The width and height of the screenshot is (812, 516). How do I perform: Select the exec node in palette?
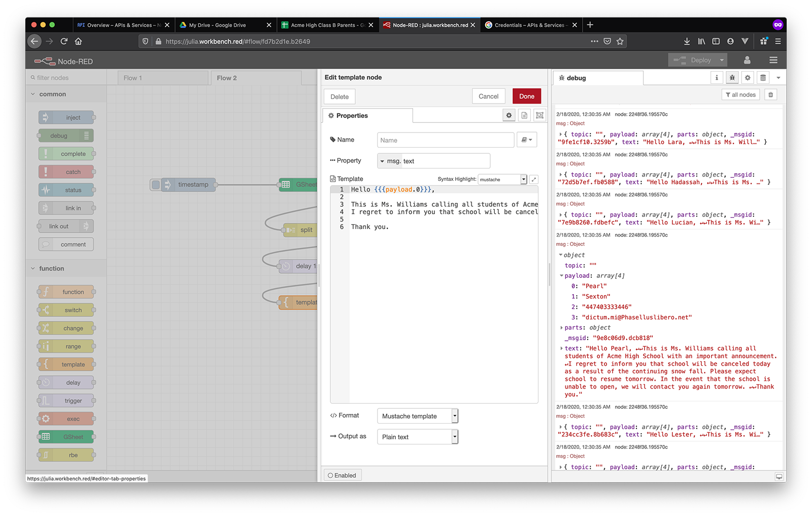click(x=66, y=419)
